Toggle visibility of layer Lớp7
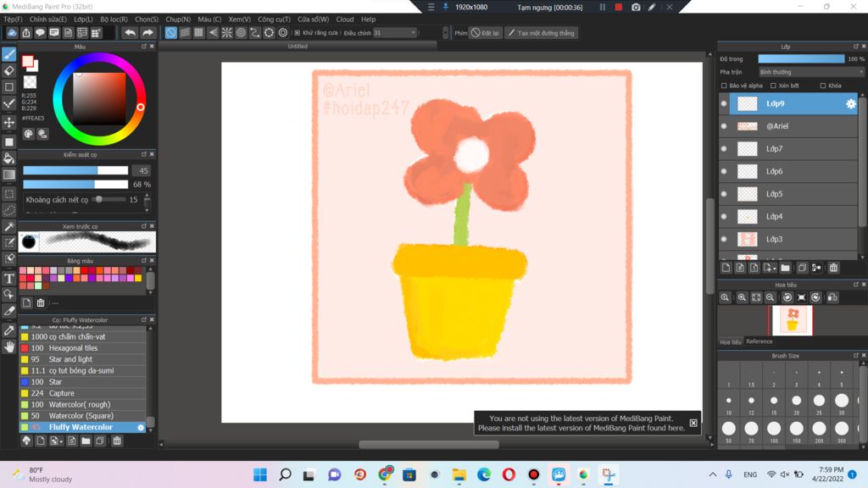This screenshot has height=488, width=868. tap(724, 149)
